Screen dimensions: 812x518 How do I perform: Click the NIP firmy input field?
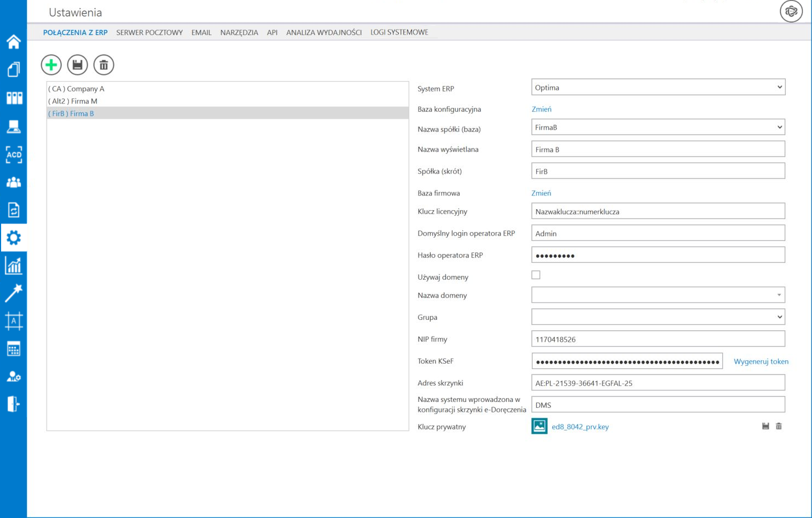click(658, 339)
